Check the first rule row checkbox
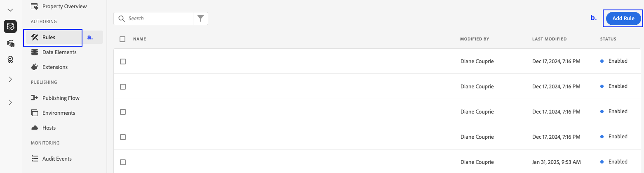The image size is (644, 173). [x=122, y=62]
